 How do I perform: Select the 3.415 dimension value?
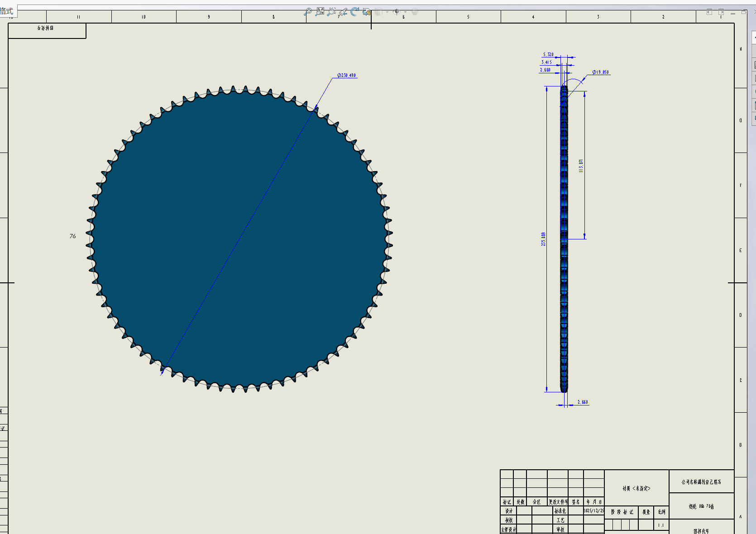pos(546,62)
